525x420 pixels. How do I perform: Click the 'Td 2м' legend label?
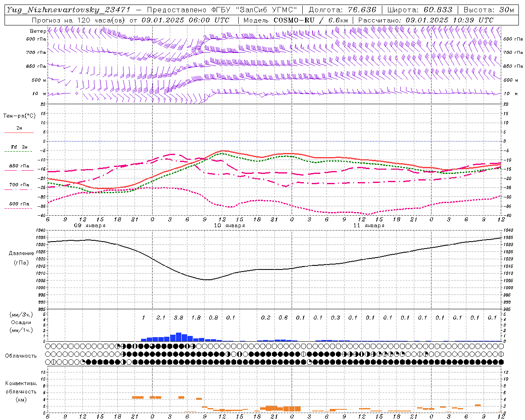19,147
